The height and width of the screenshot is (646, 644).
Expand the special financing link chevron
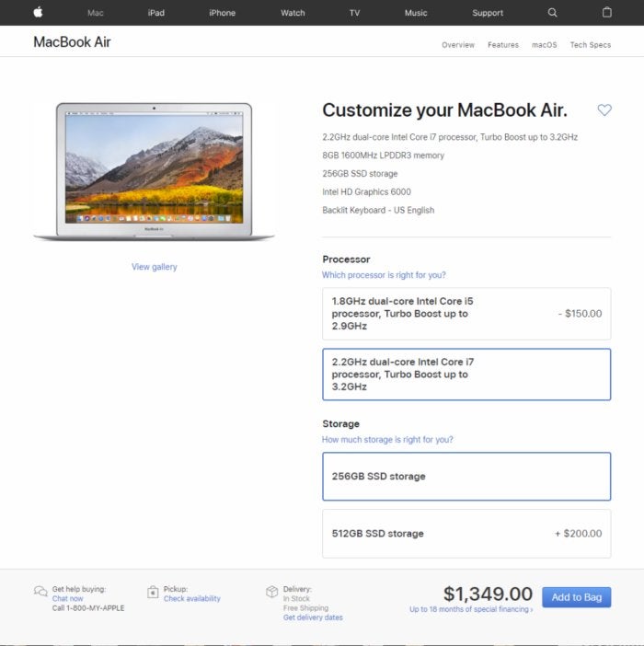[x=531, y=609]
